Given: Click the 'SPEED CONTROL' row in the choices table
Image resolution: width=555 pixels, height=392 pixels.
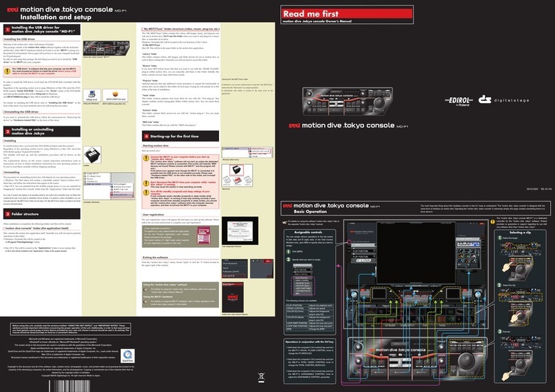Looking at the screenshot, I should [310, 308].
